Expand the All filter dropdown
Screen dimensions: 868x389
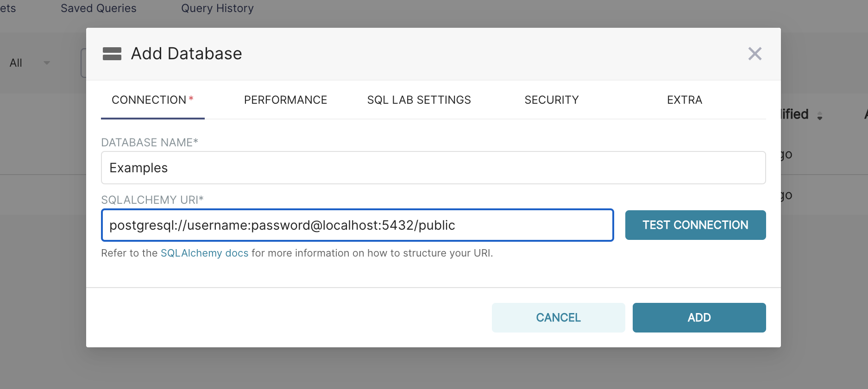click(46, 63)
